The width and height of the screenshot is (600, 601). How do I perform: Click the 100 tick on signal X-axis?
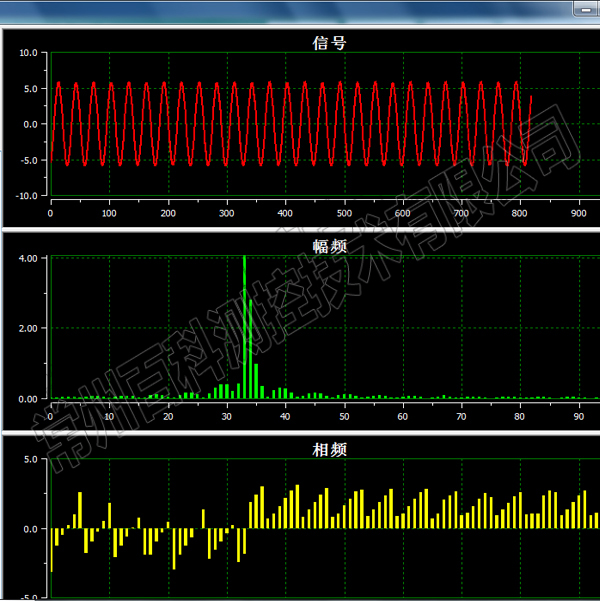pyautogui.click(x=109, y=213)
